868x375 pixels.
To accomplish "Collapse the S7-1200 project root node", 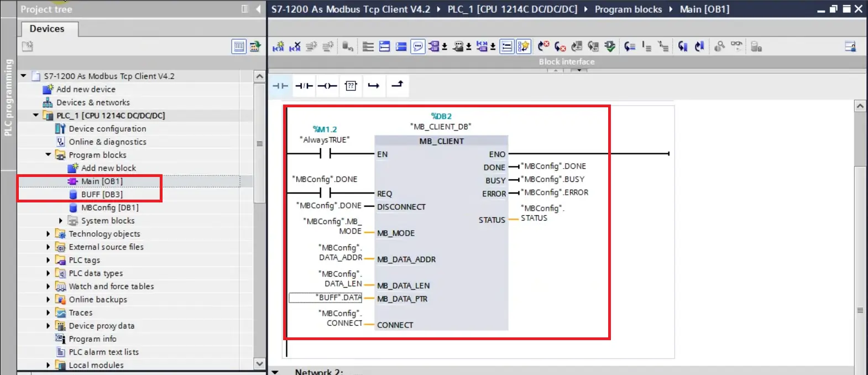I will 23,76.
